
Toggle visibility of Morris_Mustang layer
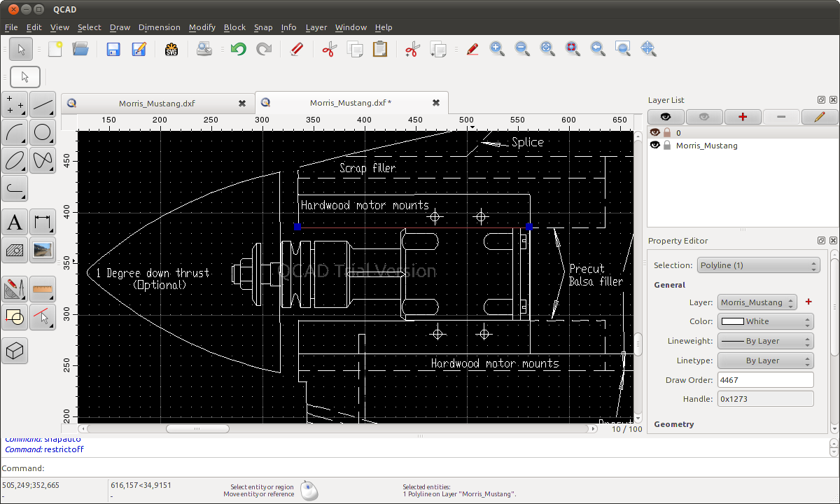(655, 146)
